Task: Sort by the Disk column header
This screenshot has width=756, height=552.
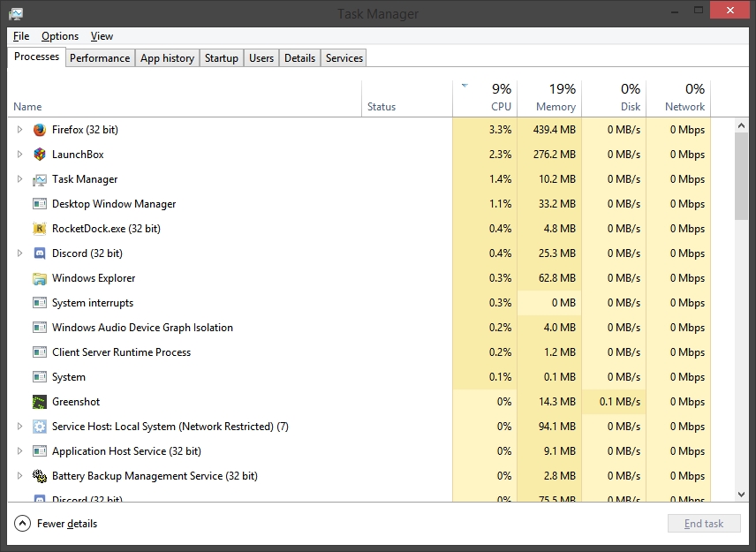Action: coord(614,99)
